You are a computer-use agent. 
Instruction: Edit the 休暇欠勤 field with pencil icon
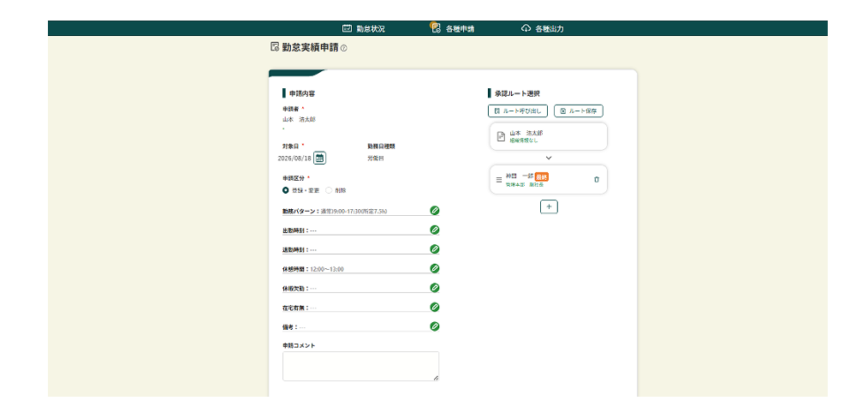[x=435, y=288]
